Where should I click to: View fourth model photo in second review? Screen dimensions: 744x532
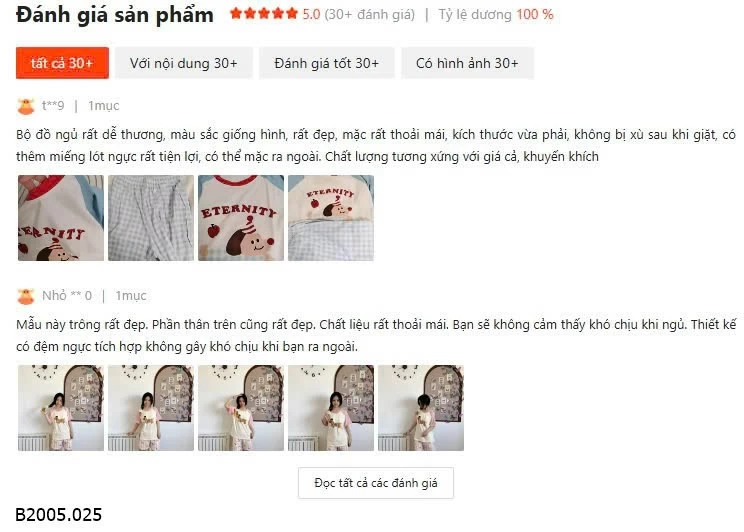(x=331, y=408)
